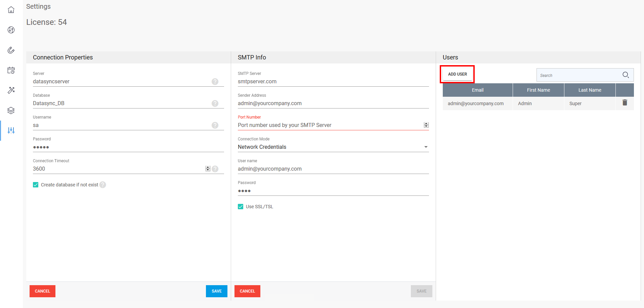Select the stacked layers sidebar icon
Screen dimensions: 644x308
[x=11, y=111]
